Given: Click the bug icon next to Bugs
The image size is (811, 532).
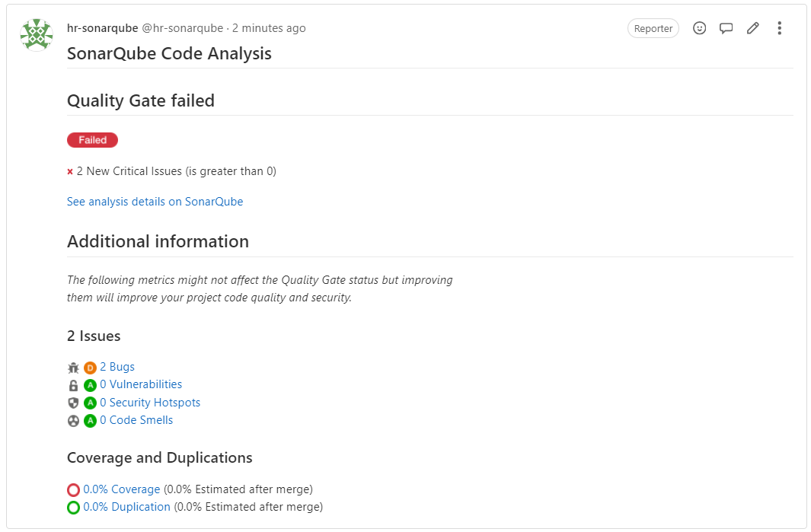Looking at the screenshot, I should [x=73, y=368].
